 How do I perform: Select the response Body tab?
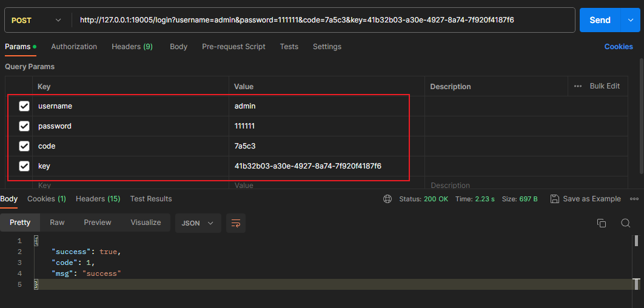coord(9,199)
